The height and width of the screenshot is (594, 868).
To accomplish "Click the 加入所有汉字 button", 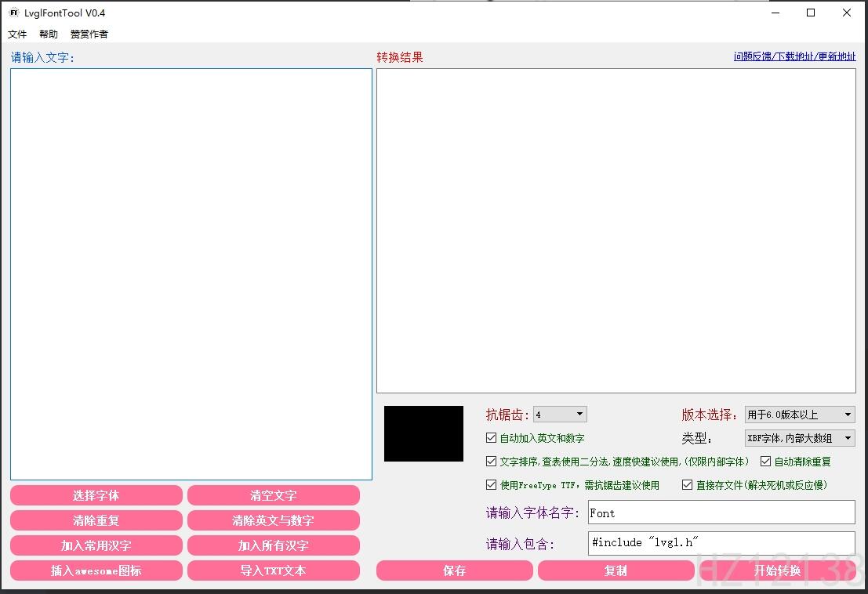I will pyautogui.click(x=274, y=545).
